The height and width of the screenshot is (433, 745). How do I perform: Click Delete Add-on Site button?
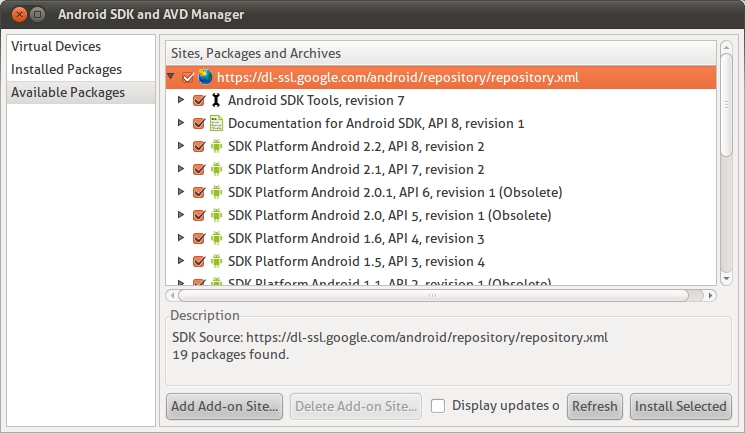click(x=356, y=406)
